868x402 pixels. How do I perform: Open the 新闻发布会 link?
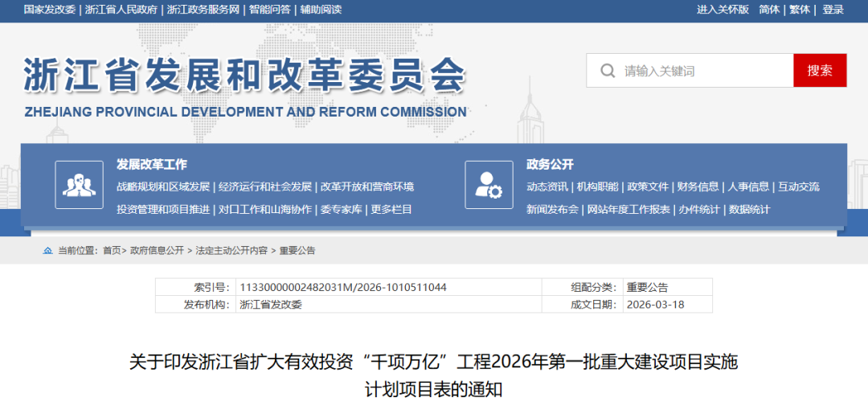click(x=552, y=209)
